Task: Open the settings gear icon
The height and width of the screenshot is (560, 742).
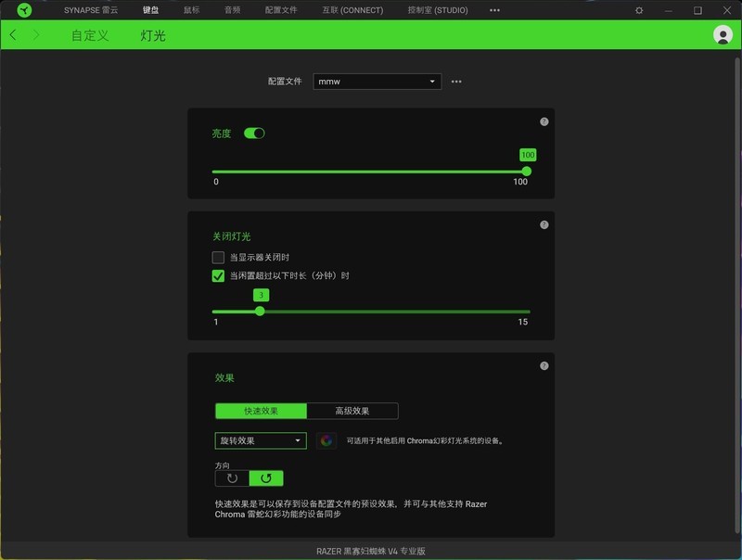Action: pyautogui.click(x=639, y=10)
